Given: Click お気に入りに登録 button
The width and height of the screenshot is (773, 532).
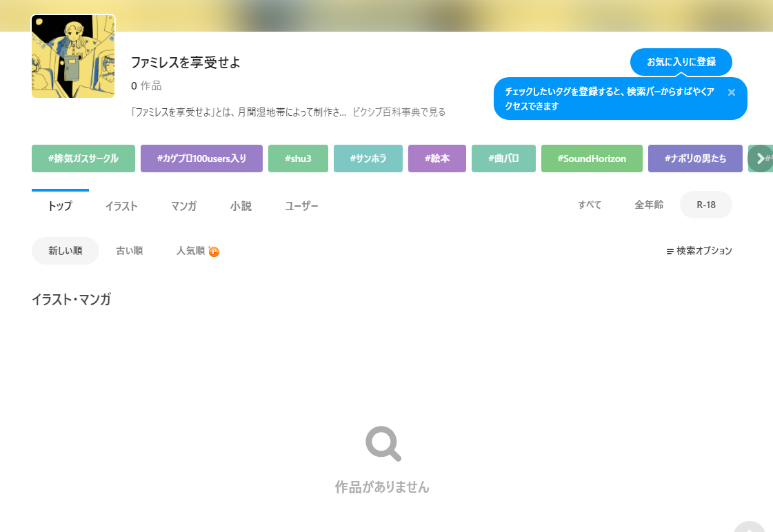Looking at the screenshot, I should click(x=681, y=62).
